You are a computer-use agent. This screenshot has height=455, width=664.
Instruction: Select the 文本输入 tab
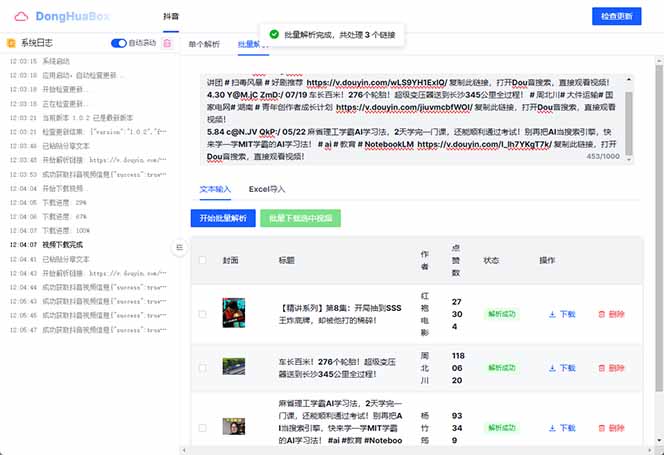click(x=215, y=189)
